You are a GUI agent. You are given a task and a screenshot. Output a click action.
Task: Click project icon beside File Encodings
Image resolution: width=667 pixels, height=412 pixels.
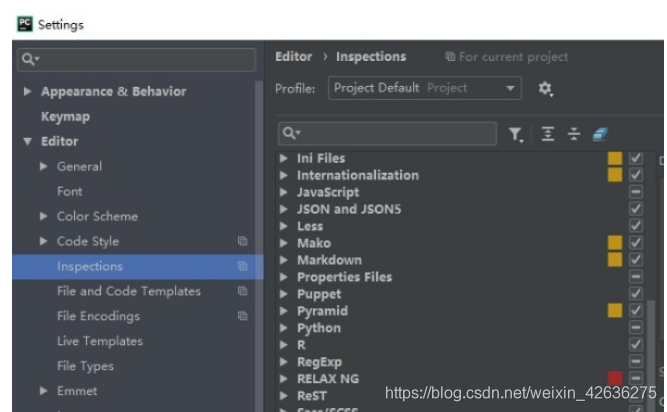[242, 316]
